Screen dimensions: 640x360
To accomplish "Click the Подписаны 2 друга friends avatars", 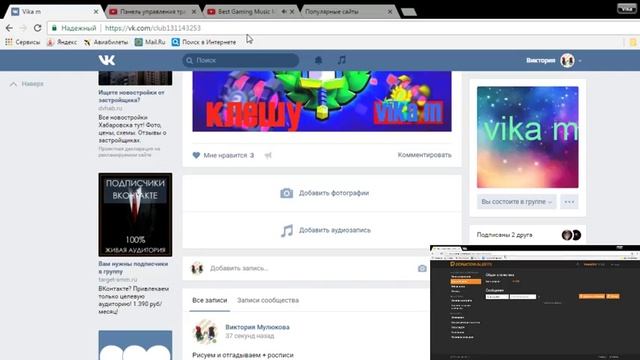I will (x=571, y=235).
